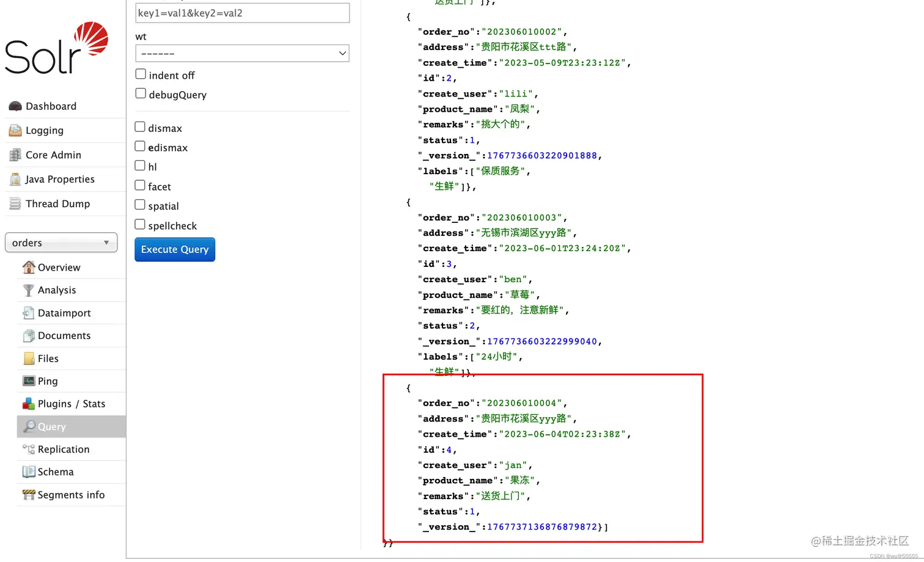Viewport: 924px width, 562px height.
Task: Open the Dashboard menu item
Action: coord(51,106)
